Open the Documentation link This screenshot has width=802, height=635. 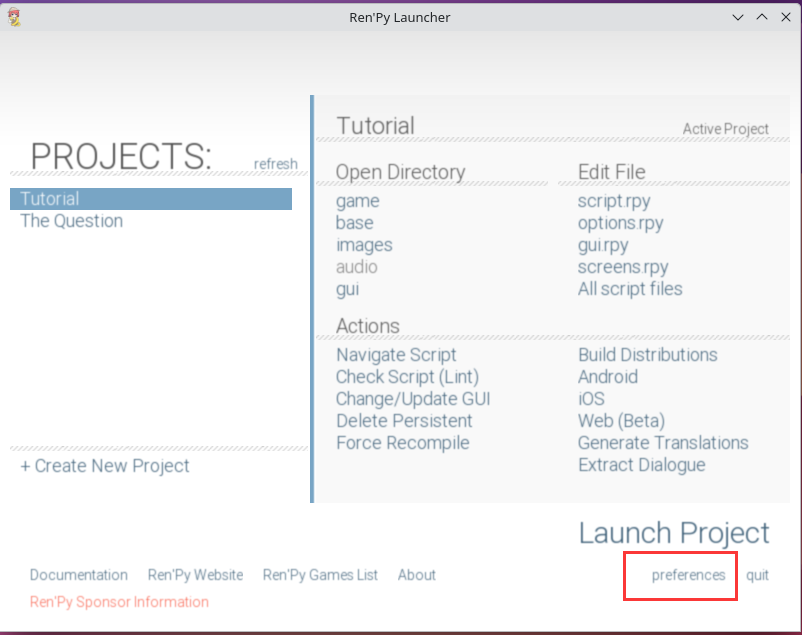pos(79,575)
